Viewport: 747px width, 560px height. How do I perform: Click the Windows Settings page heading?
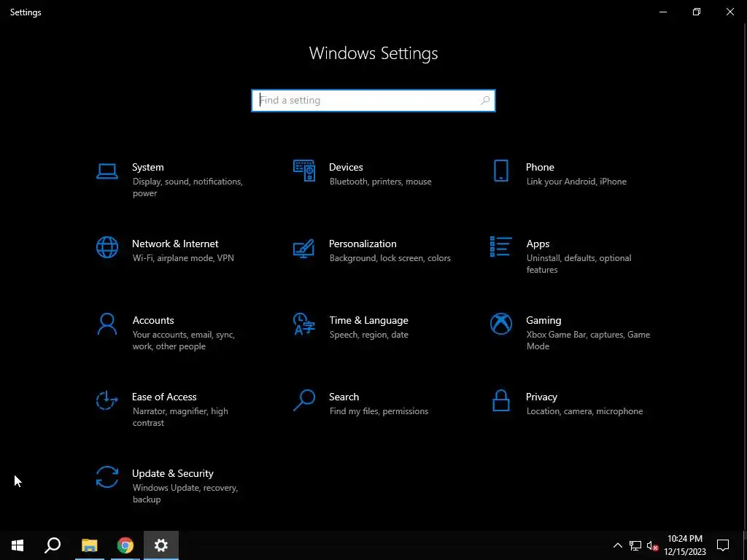coord(373,53)
